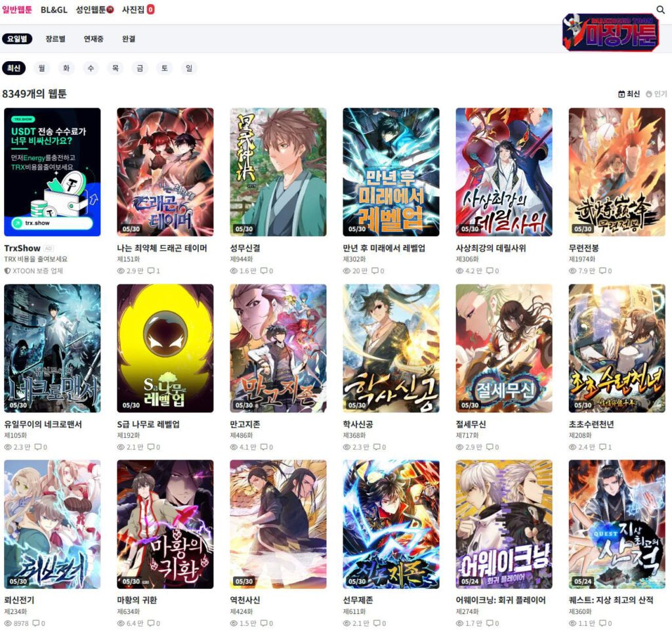Click the 마황의 귀환 title link
672x633 pixels.
(x=137, y=600)
